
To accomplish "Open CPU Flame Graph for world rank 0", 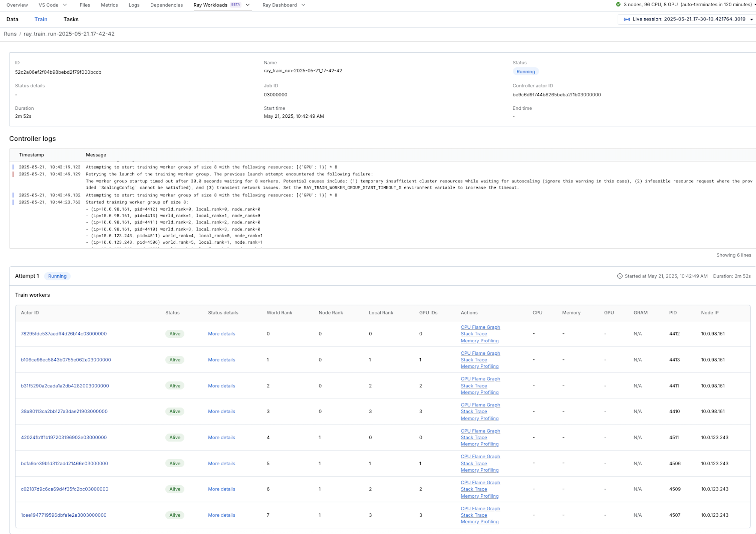I will 480,327.
